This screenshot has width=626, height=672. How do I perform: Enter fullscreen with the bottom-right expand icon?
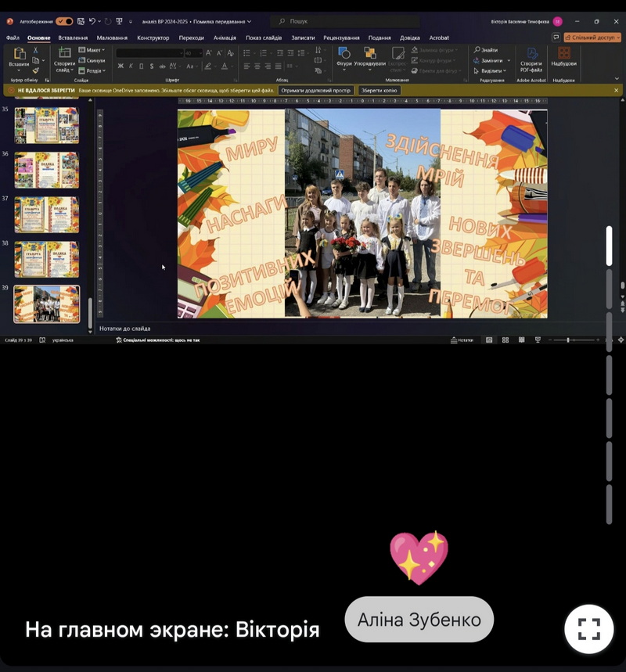click(x=588, y=629)
